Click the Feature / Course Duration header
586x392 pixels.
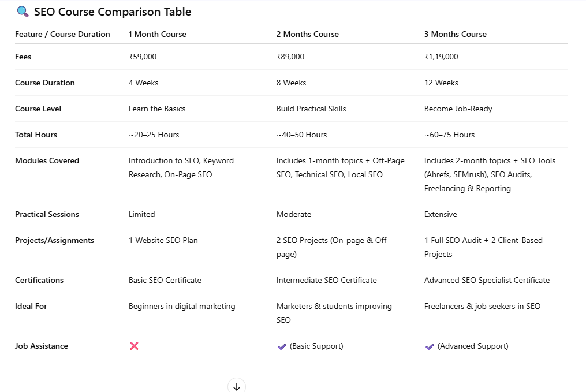pos(62,34)
